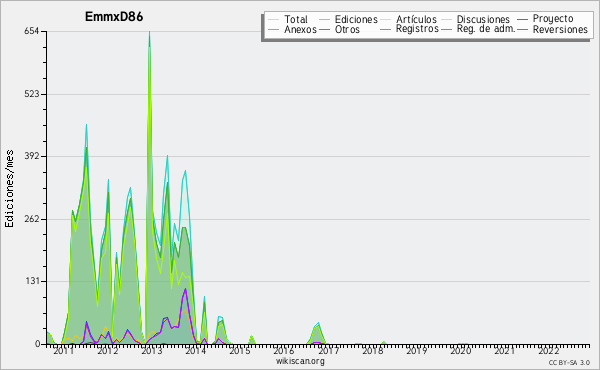Click the 2013 x-axis label
The image size is (600, 370).
click(x=152, y=351)
